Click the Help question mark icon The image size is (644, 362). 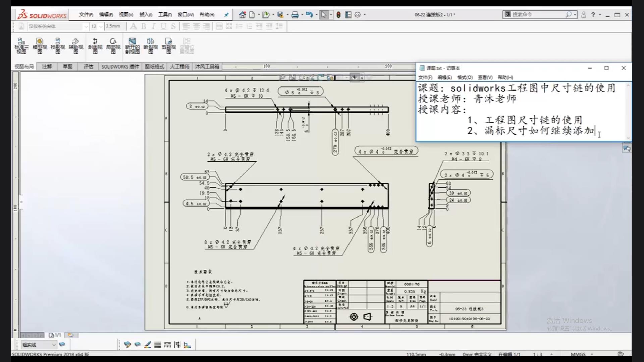pyautogui.click(x=593, y=15)
